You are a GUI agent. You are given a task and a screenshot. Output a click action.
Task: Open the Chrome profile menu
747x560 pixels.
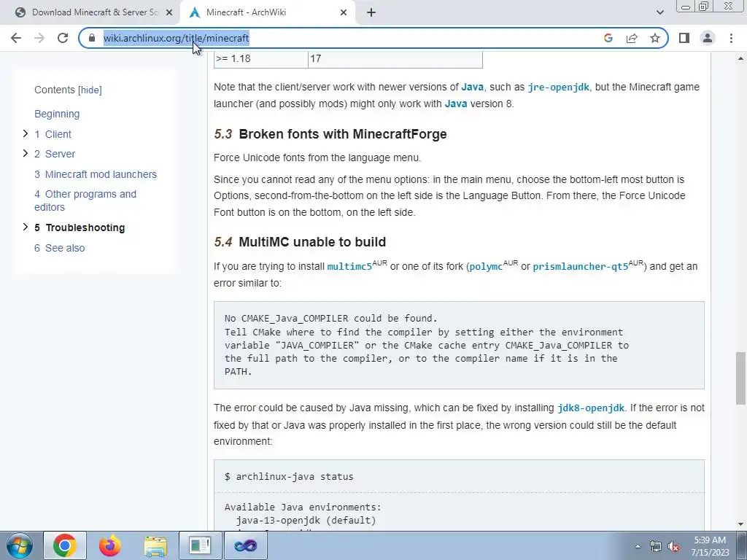pyautogui.click(x=708, y=38)
